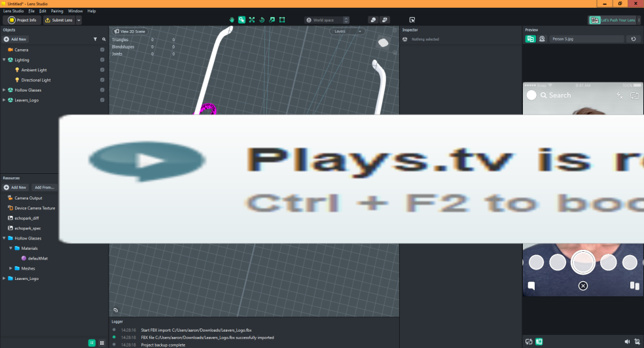Click Add From... in Resources
This screenshot has height=348, width=644.
45,188
